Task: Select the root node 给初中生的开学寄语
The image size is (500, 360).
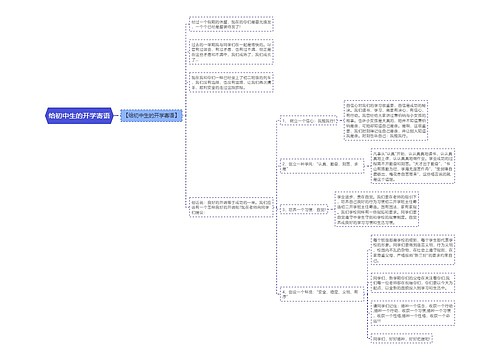Action: [x=79, y=116]
